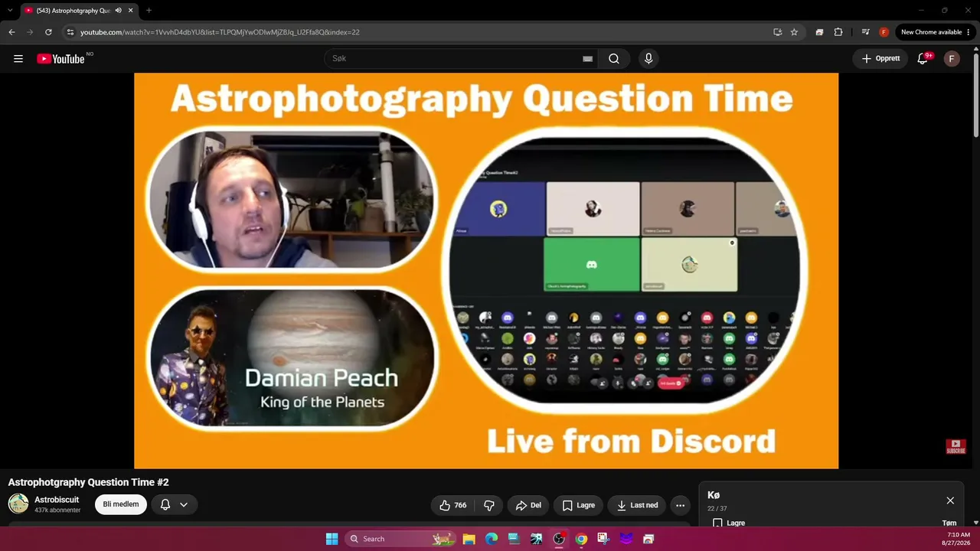Reload the page

click(x=48, y=32)
